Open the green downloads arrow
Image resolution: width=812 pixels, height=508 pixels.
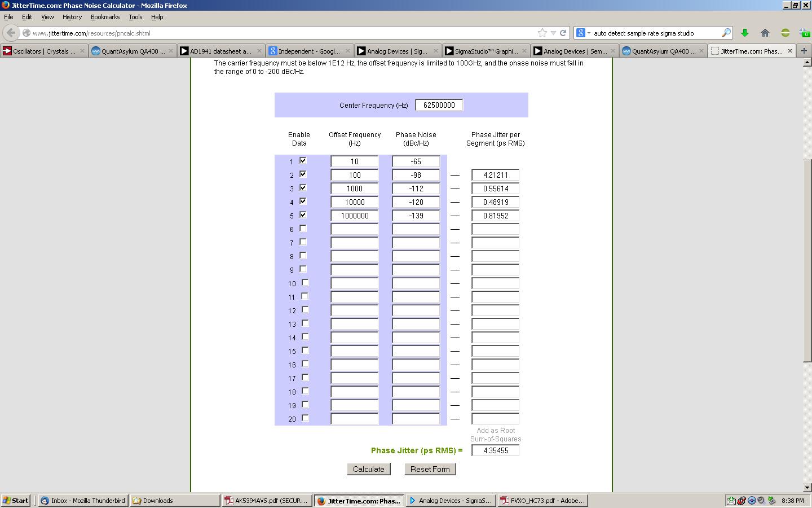(x=745, y=33)
